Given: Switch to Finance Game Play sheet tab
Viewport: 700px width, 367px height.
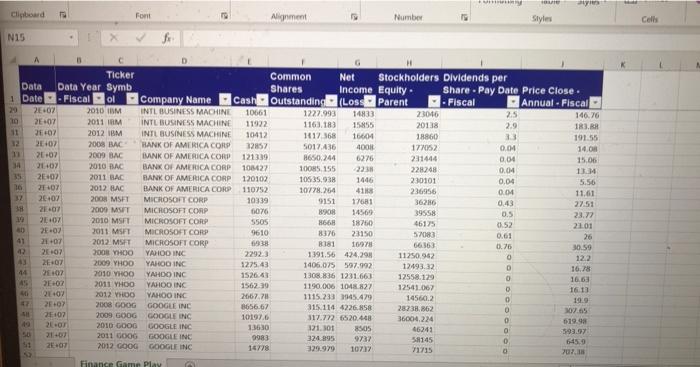Looking at the screenshot, I should (x=121, y=364).
